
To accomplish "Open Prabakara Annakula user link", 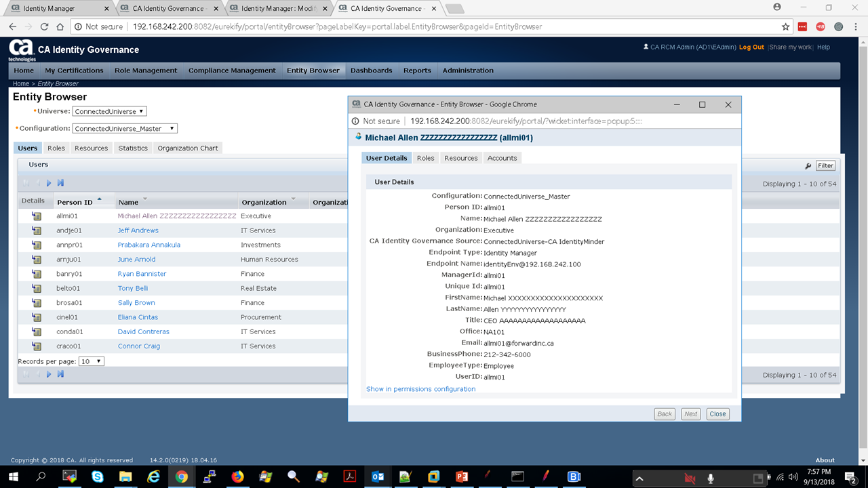I will click(x=149, y=245).
